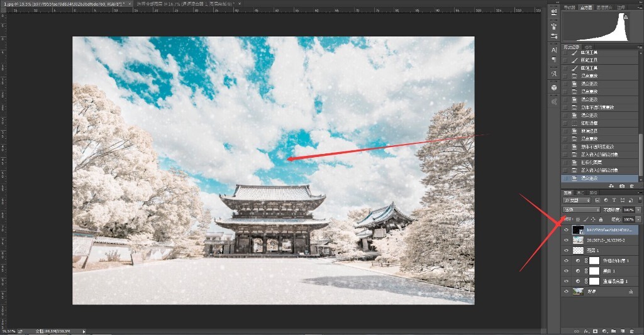Create new document from current history state
Image resolution: width=644 pixels, height=335 pixels.
pos(611,186)
